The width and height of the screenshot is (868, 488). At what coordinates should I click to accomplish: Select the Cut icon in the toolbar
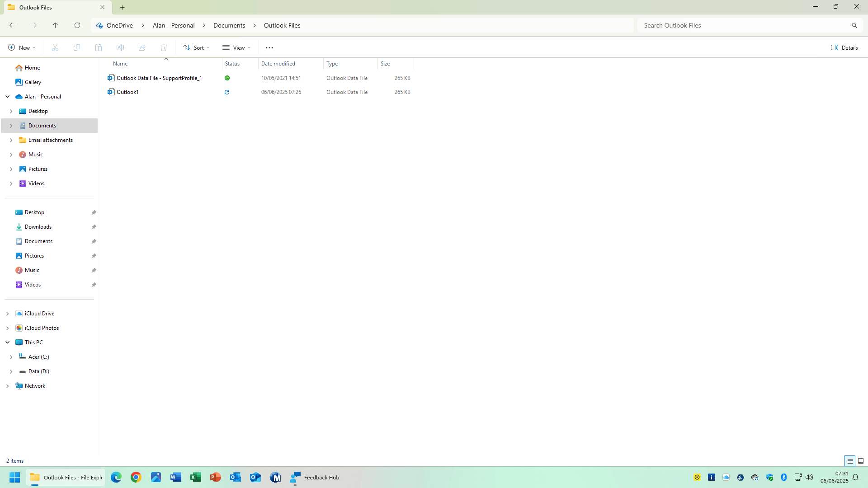click(x=55, y=47)
